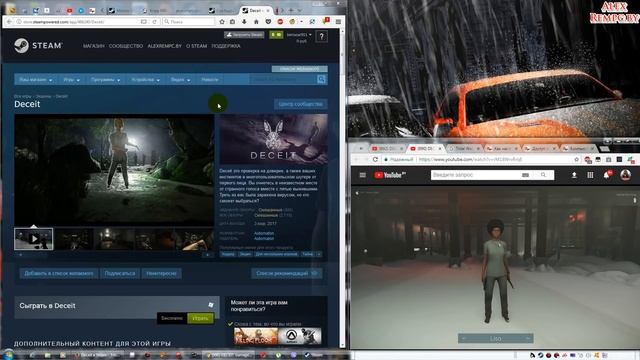Image resolution: width=640 pixels, height=360 pixels.
Task: Expand 'Программы' dropdown in Steam store nav
Action: 105,80
